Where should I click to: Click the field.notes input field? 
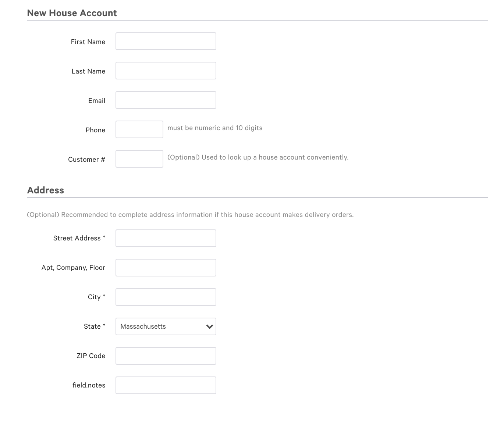click(x=166, y=385)
